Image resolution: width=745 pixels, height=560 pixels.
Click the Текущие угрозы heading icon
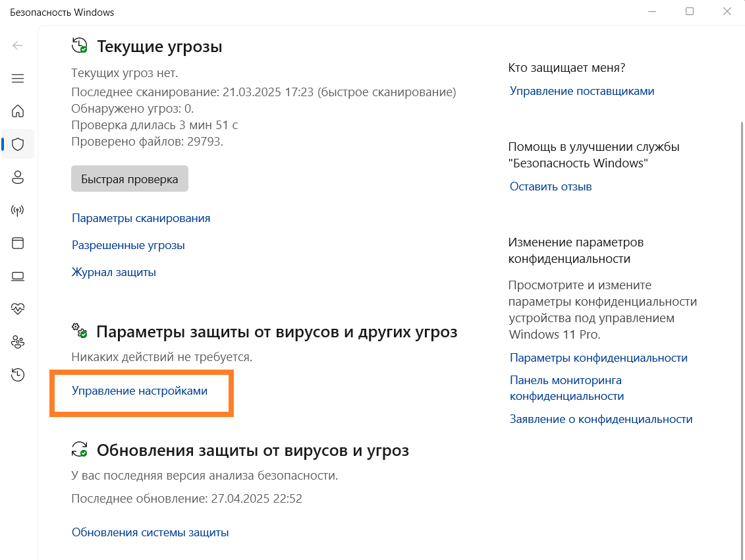[79, 45]
